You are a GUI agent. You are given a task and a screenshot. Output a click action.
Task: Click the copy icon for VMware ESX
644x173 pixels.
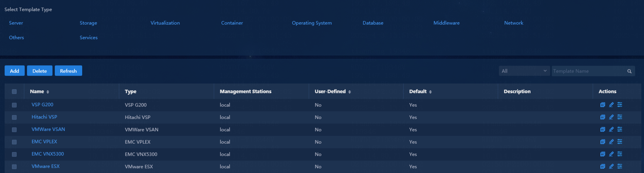point(602,166)
